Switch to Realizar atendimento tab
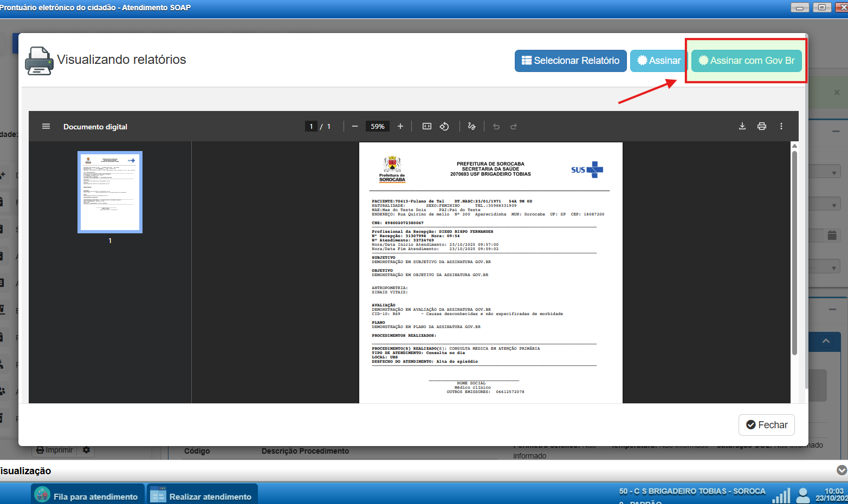Image resolution: width=848 pixels, height=504 pixels. click(x=203, y=496)
